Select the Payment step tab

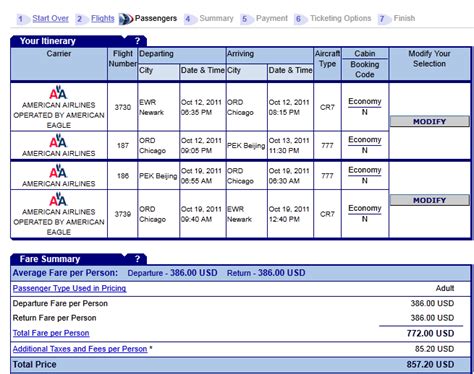[x=272, y=18]
